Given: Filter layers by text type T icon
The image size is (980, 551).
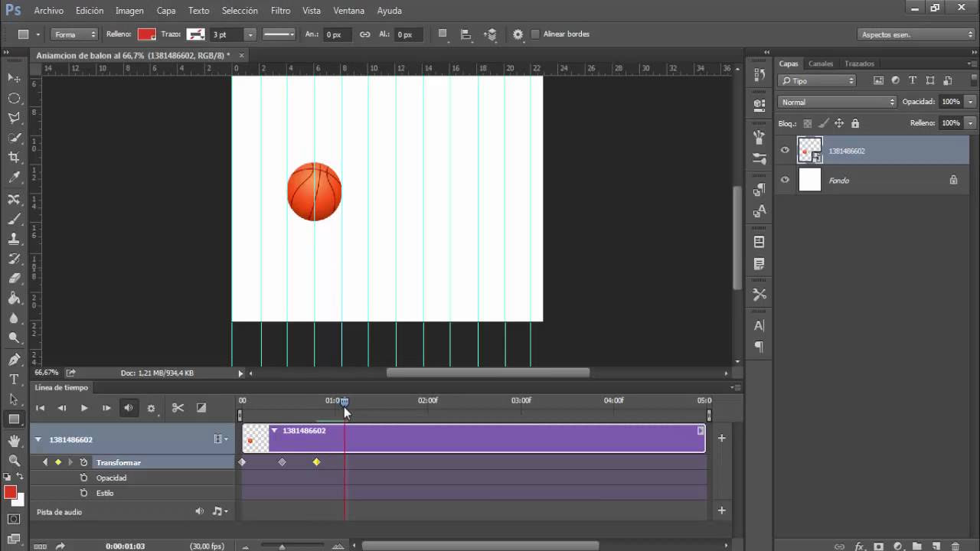Looking at the screenshot, I should 913,80.
